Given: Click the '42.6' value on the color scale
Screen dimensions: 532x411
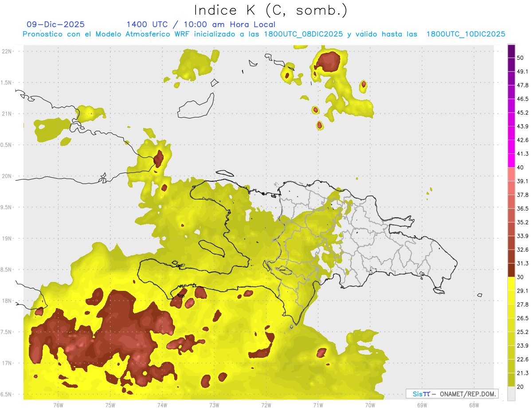Looking at the screenshot, I should (x=523, y=140).
